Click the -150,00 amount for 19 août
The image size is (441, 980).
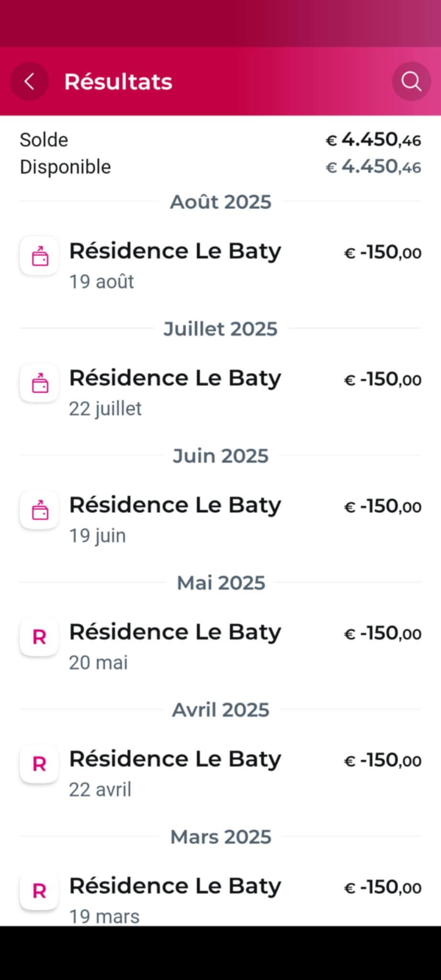click(x=383, y=252)
